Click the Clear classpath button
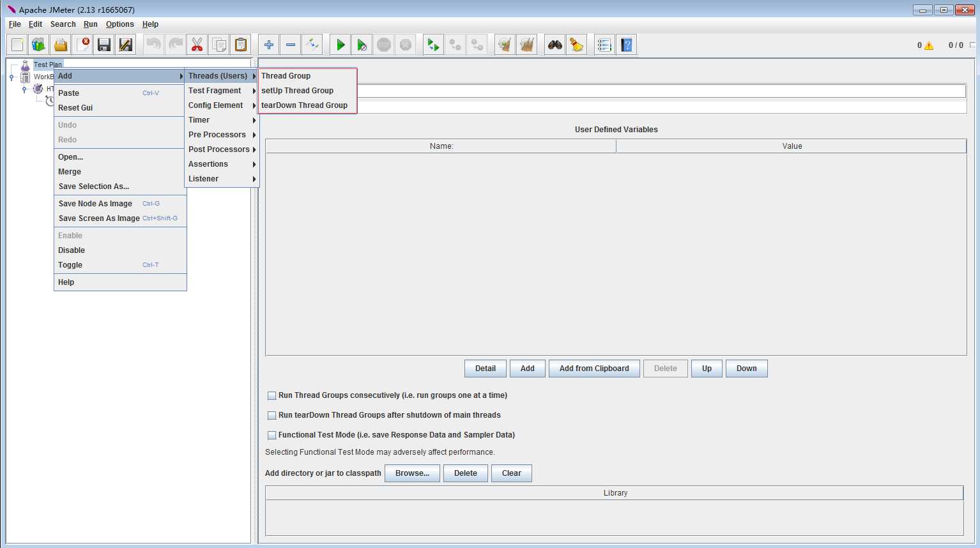Screen dimensions: 980x548 tap(512, 473)
